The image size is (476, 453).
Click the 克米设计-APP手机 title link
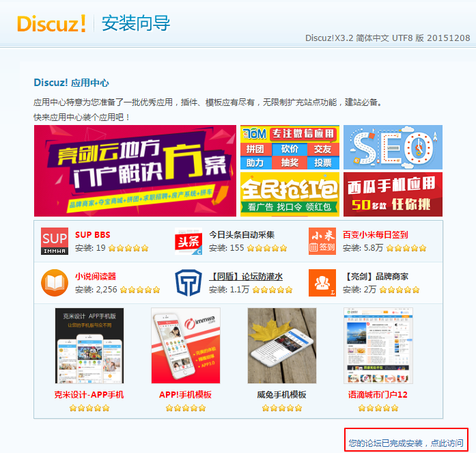tap(89, 395)
